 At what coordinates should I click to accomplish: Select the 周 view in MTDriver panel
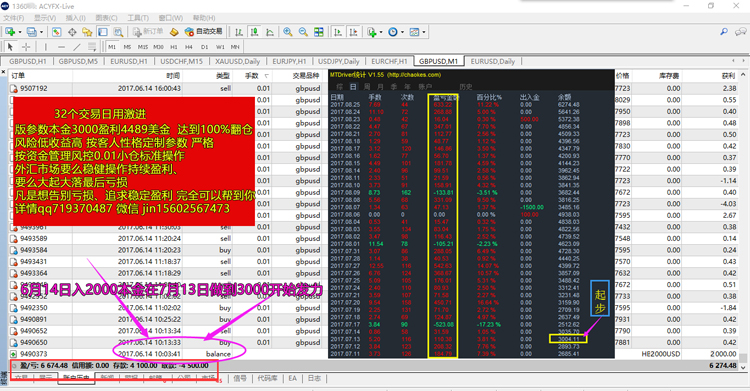(x=367, y=87)
